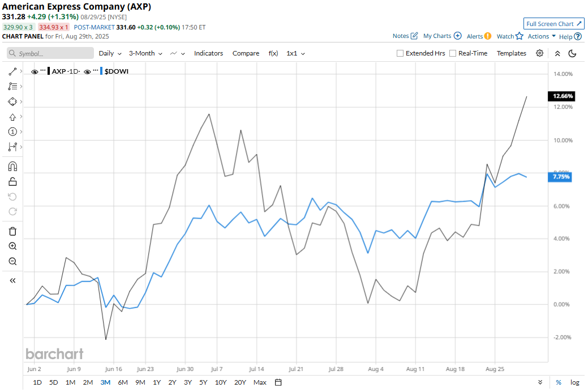Select the 3M time range
This screenshot has height=392, width=588.
click(105, 382)
